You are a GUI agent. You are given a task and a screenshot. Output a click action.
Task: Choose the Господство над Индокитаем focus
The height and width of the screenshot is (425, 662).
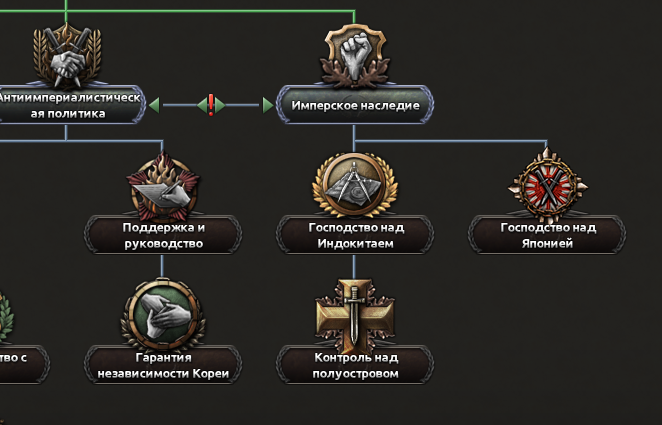pyautogui.click(x=355, y=235)
